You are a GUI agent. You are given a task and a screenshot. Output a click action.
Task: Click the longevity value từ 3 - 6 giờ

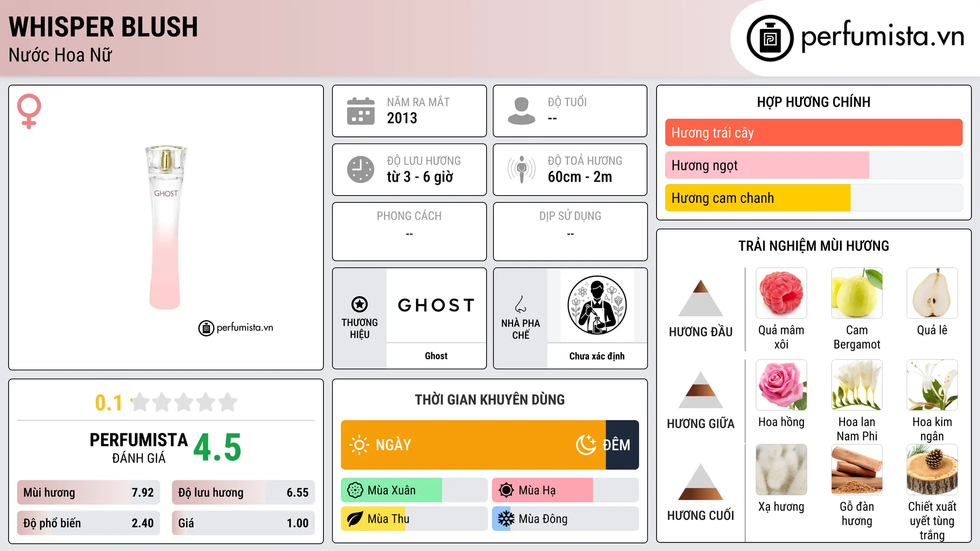[x=420, y=177]
